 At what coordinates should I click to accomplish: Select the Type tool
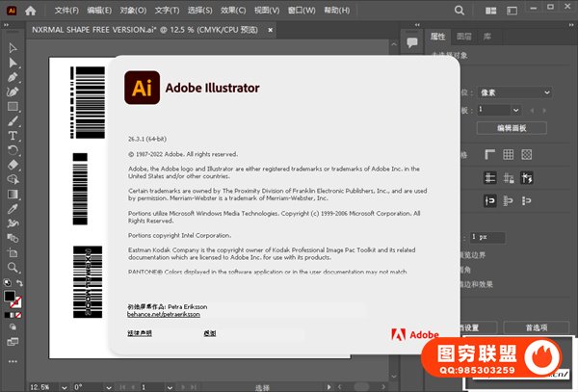point(13,136)
